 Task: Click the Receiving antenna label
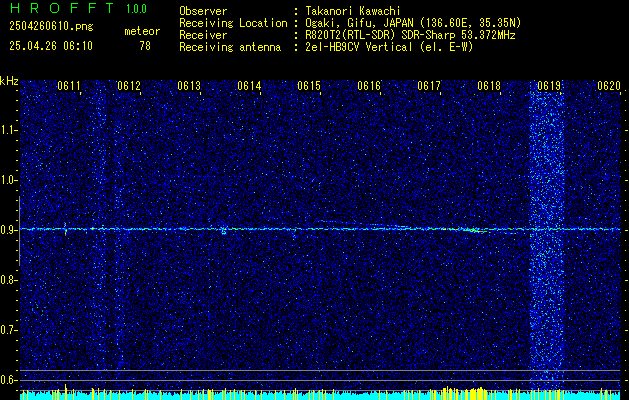coord(230,47)
